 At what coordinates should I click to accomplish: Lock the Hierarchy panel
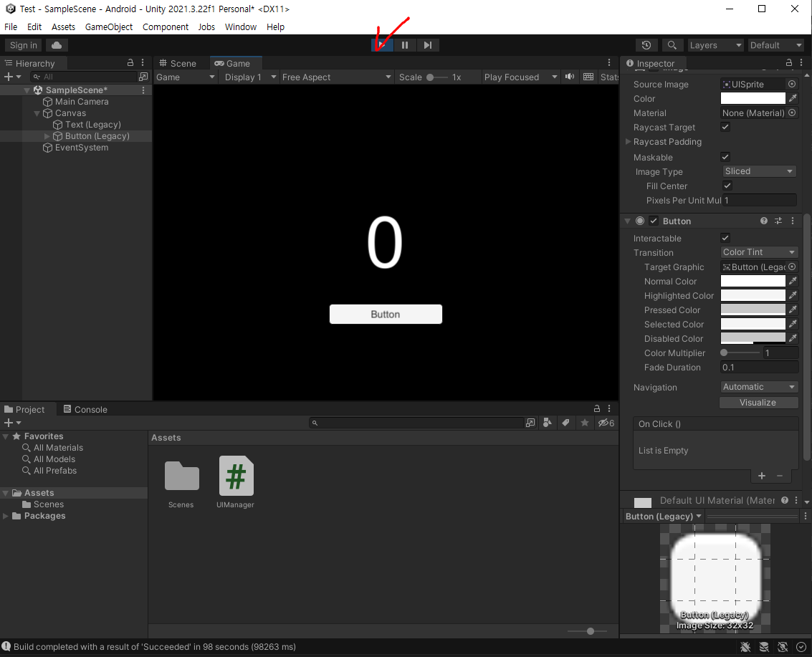[130, 62]
